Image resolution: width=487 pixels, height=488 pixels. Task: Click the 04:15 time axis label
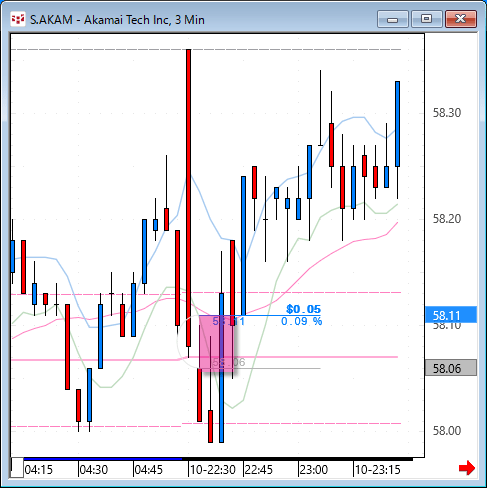(x=38, y=470)
